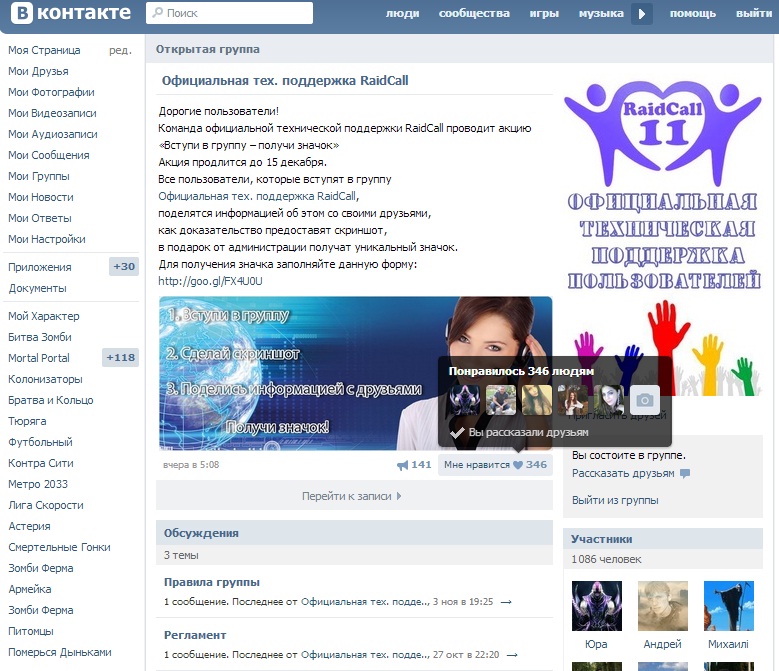
Task: Launch Померься Дыньками app
Action: pyautogui.click(x=60, y=652)
